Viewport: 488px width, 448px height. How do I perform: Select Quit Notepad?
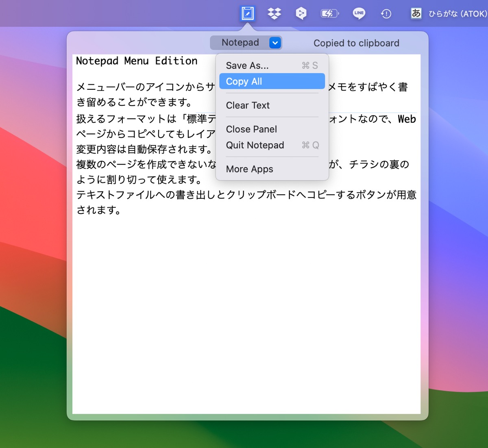click(x=255, y=145)
